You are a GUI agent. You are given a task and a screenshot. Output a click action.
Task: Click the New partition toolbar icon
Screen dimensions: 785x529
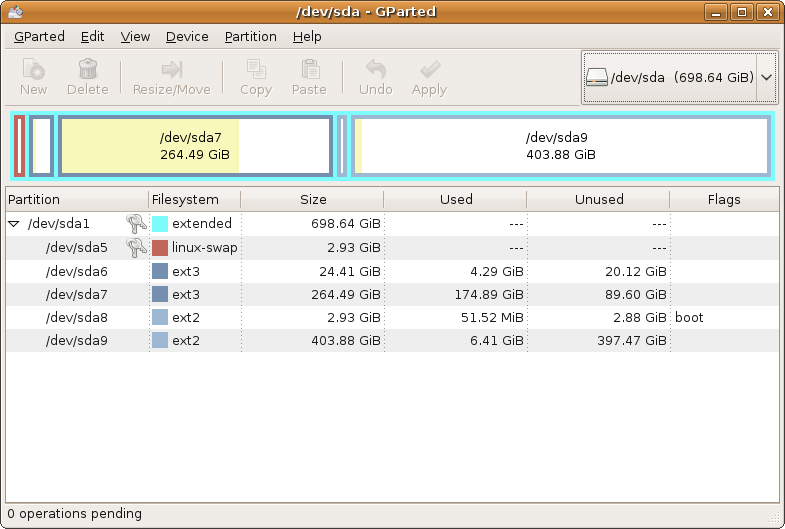click(x=34, y=69)
